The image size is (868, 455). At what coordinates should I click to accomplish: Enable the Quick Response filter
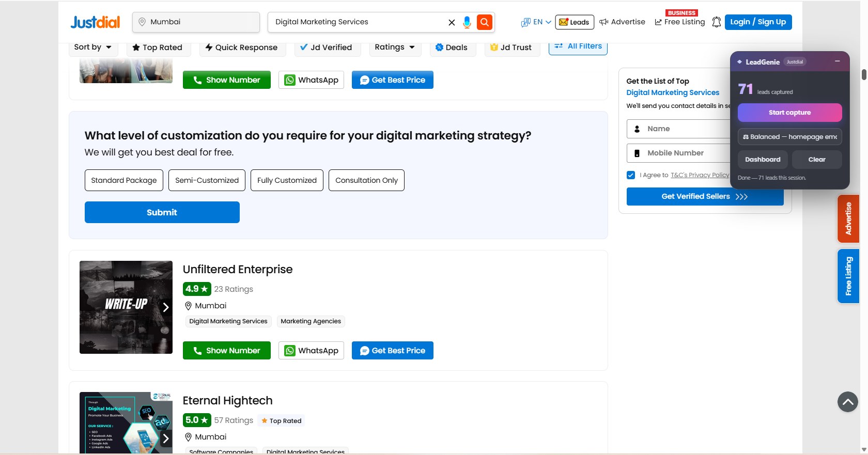(242, 48)
